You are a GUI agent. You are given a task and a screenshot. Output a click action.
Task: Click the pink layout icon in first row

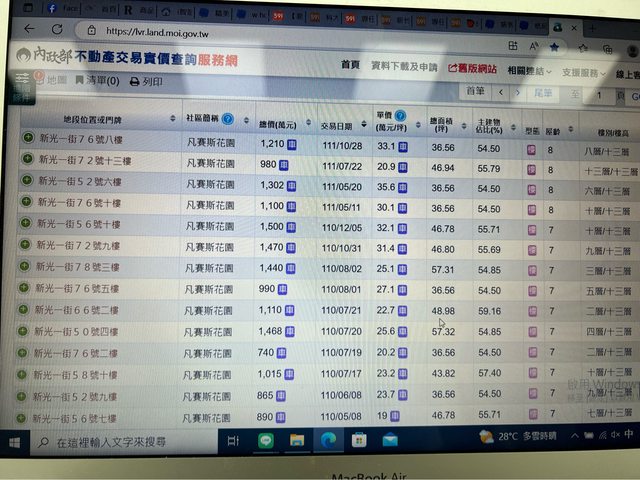[x=531, y=148]
